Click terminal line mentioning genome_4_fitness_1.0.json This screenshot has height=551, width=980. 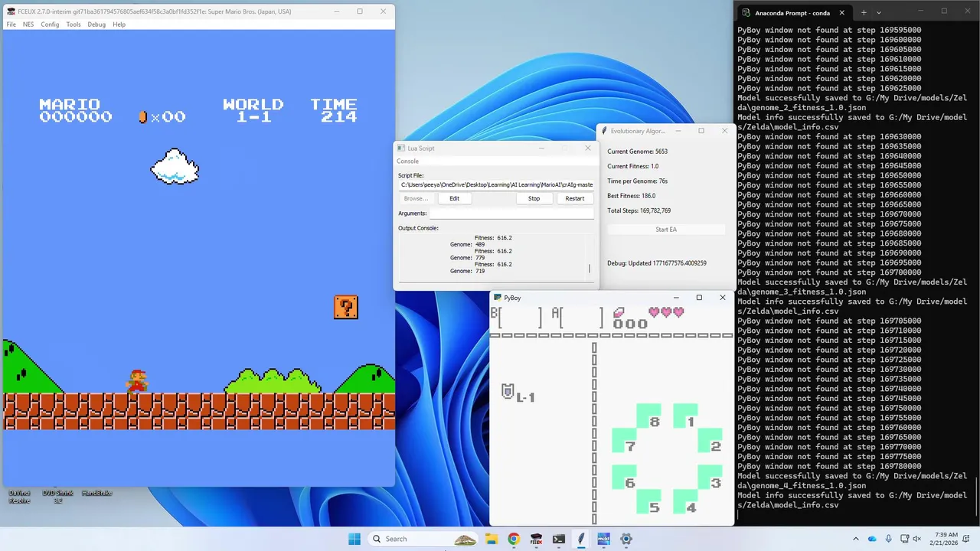pyautogui.click(x=802, y=485)
